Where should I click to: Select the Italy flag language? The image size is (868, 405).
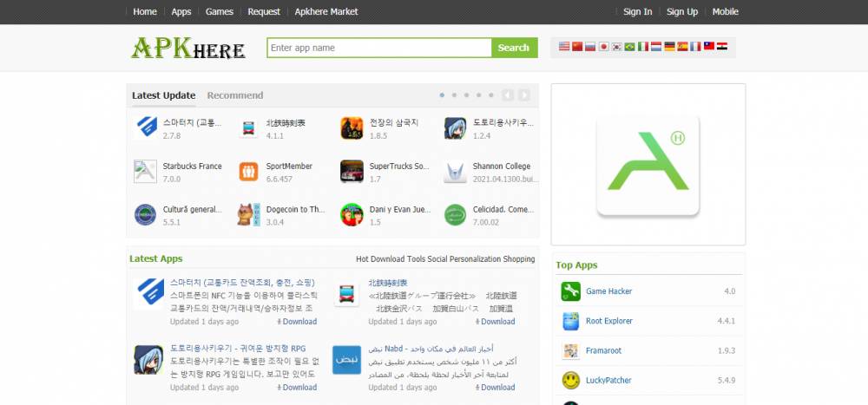point(642,47)
